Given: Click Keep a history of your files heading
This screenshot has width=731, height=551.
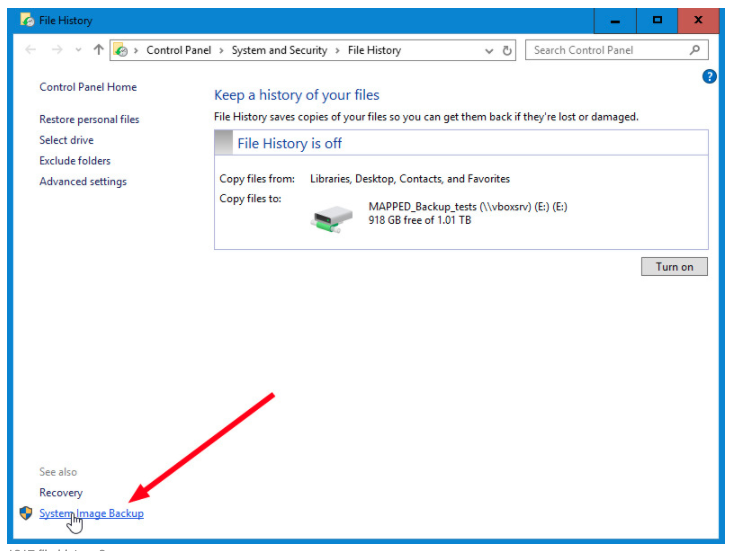Looking at the screenshot, I should click(297, 95).
